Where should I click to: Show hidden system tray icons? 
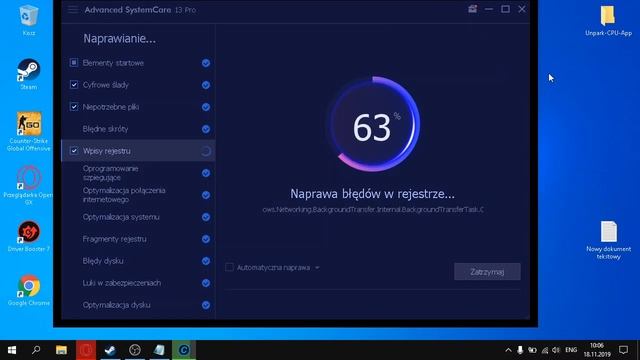tap(508, 350)
